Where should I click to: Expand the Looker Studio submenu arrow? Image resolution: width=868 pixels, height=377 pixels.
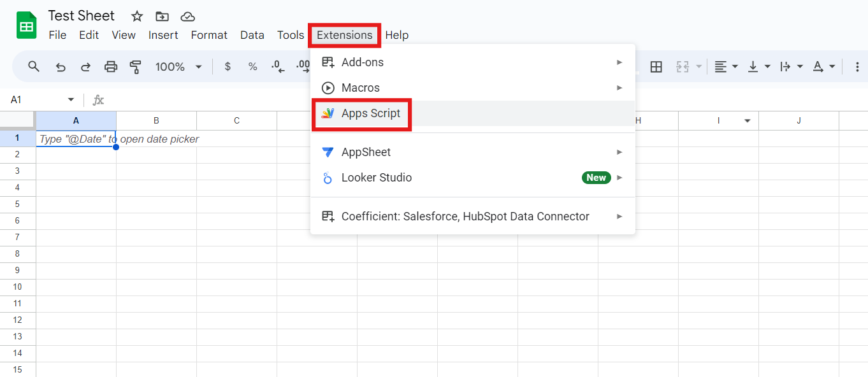point(619,178)
